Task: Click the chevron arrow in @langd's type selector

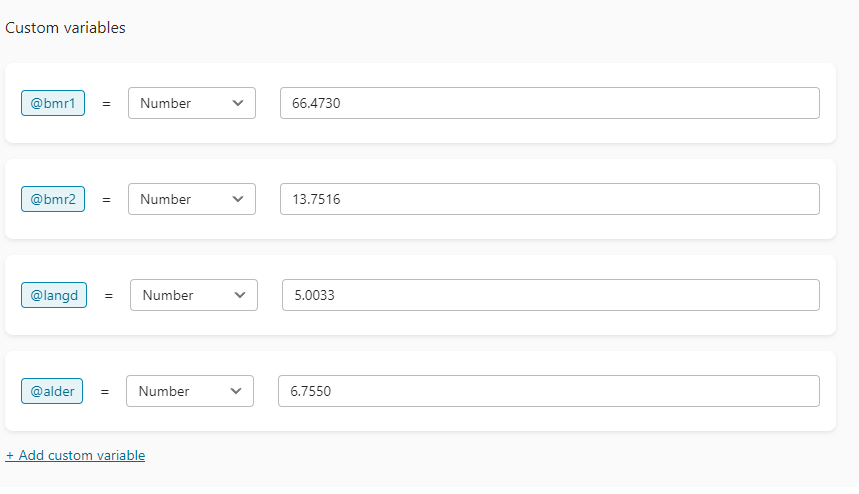Action: [x=240, y=295]
